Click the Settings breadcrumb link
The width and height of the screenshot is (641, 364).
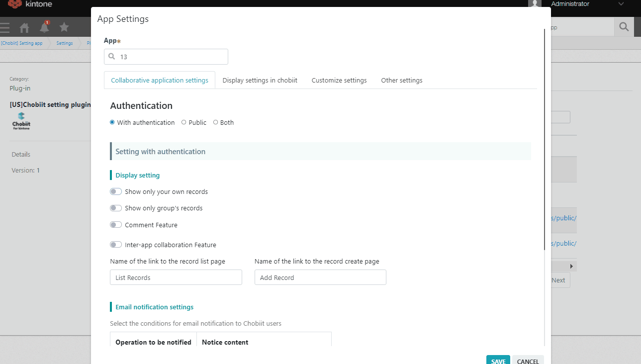[x=65, y=43]
